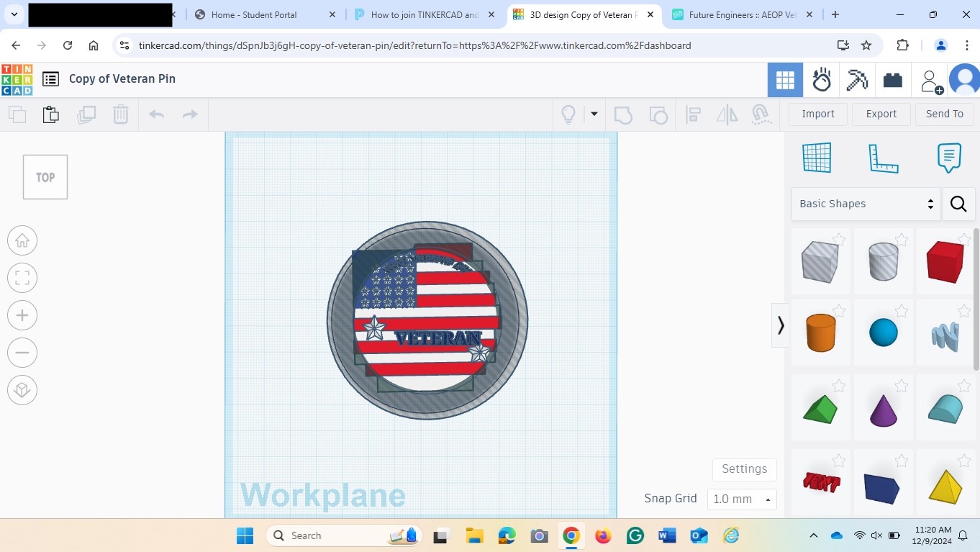The height and width of the screenshot is (552, 980).
Task: Favorite the green Roof shape star
Action: (839, 386)
